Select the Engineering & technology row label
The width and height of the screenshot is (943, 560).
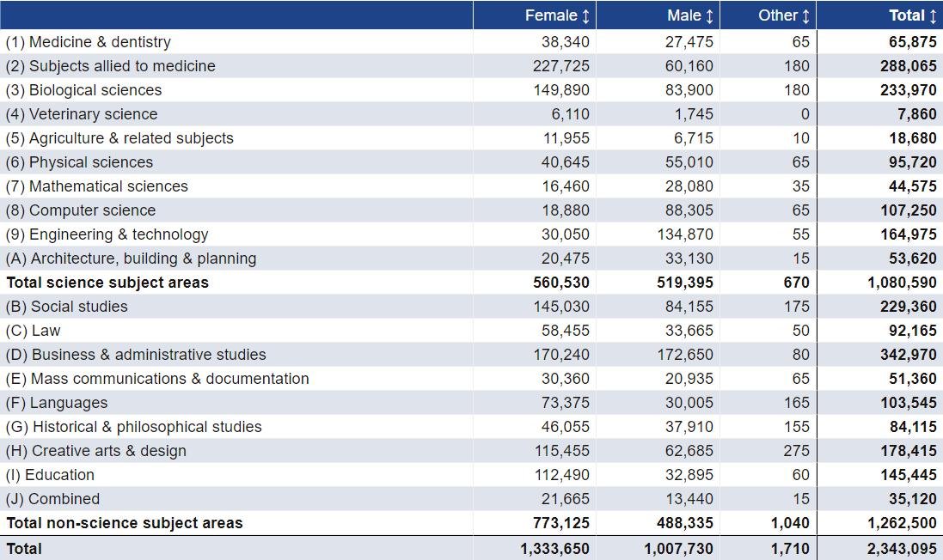click(107, 234)
